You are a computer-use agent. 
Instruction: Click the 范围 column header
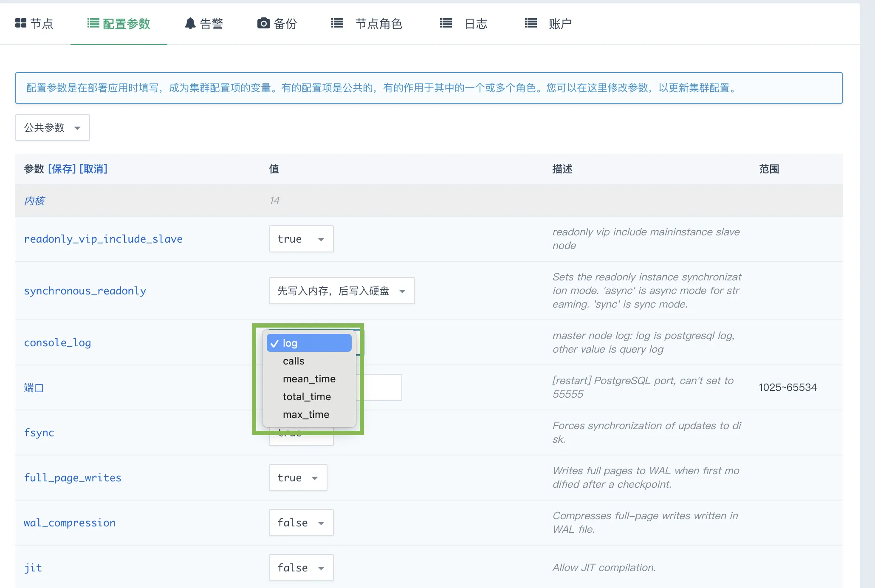point(769,169)
